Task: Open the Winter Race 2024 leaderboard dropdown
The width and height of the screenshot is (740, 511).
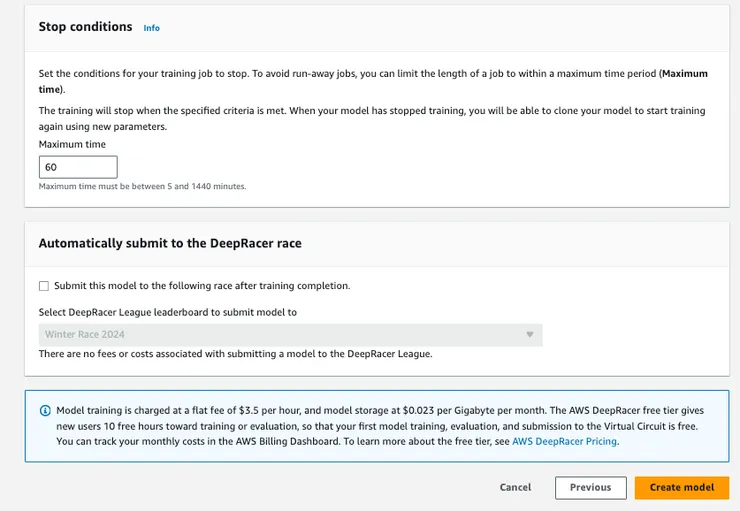Action: click(290, 334)
